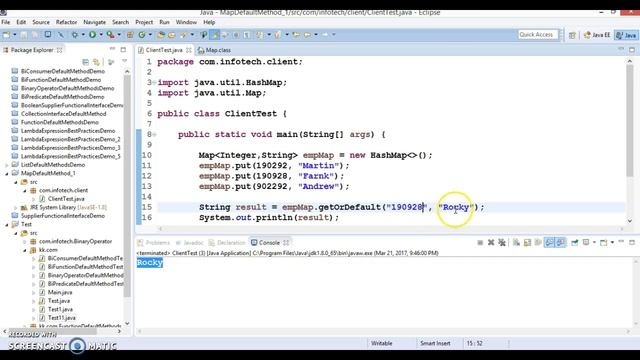
Task: Toggle Show Console on standard error change
Action: tap(560, 242)
